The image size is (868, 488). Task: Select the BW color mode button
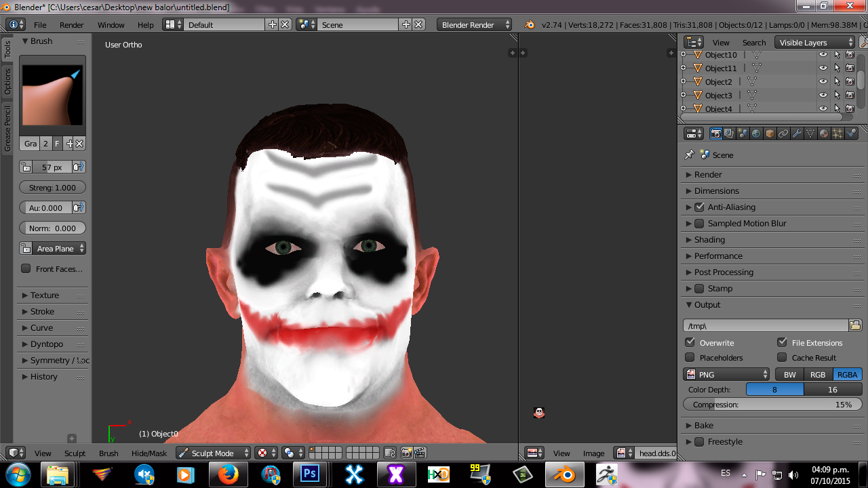pos(790,374)
